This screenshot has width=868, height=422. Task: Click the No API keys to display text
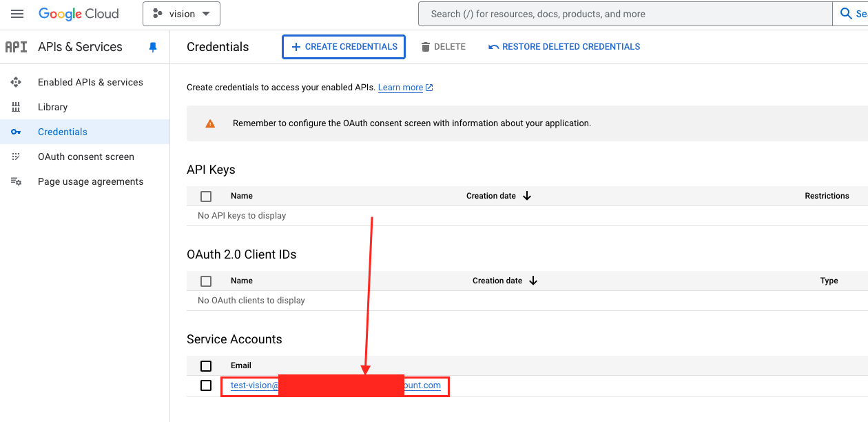point(242,216)
